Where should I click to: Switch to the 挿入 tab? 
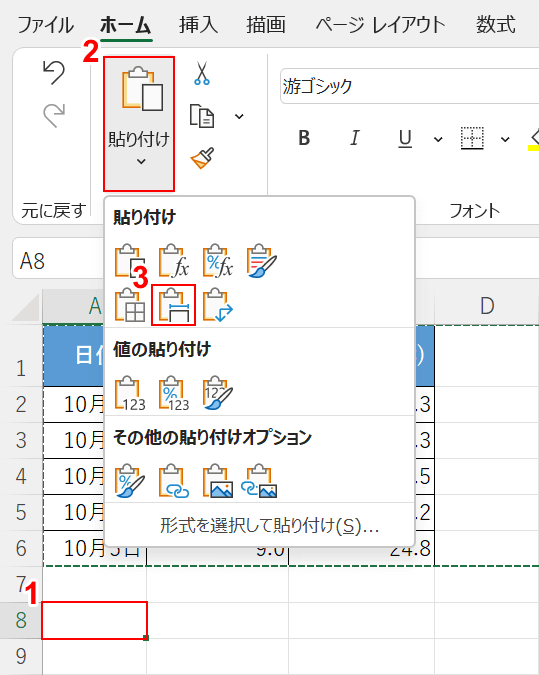(198, 25)
